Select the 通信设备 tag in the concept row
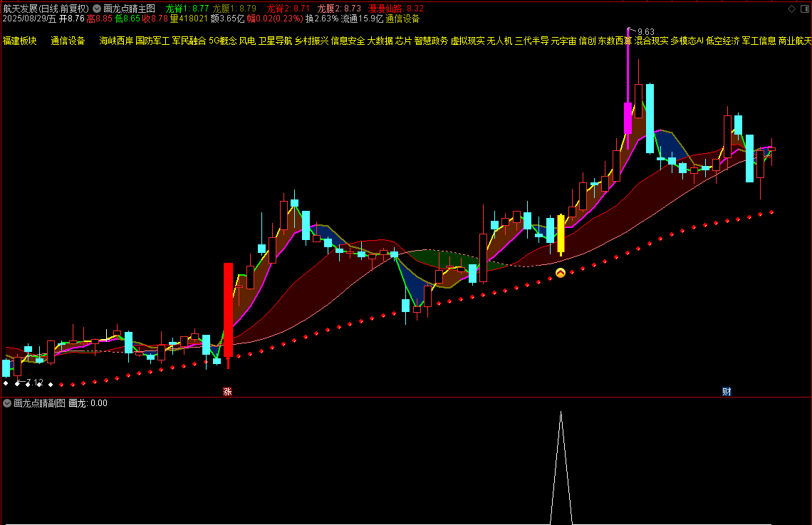Screen dimensions: 812x525 [68, 41]
